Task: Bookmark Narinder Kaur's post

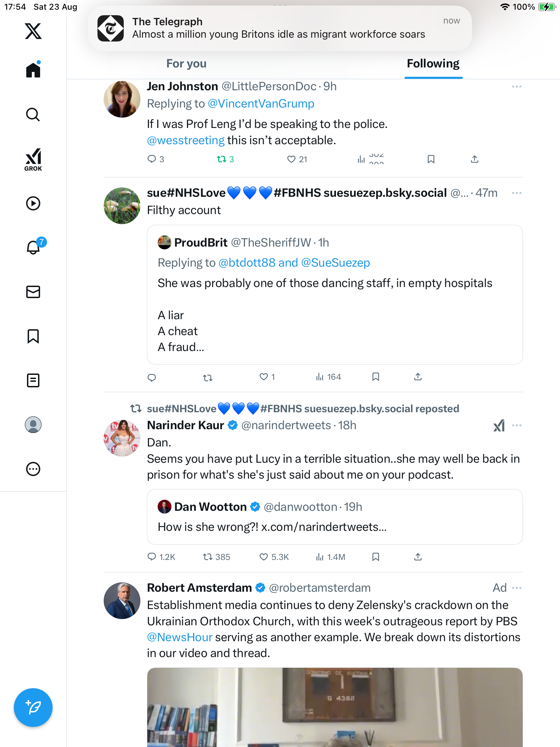Action: [376, 557]
